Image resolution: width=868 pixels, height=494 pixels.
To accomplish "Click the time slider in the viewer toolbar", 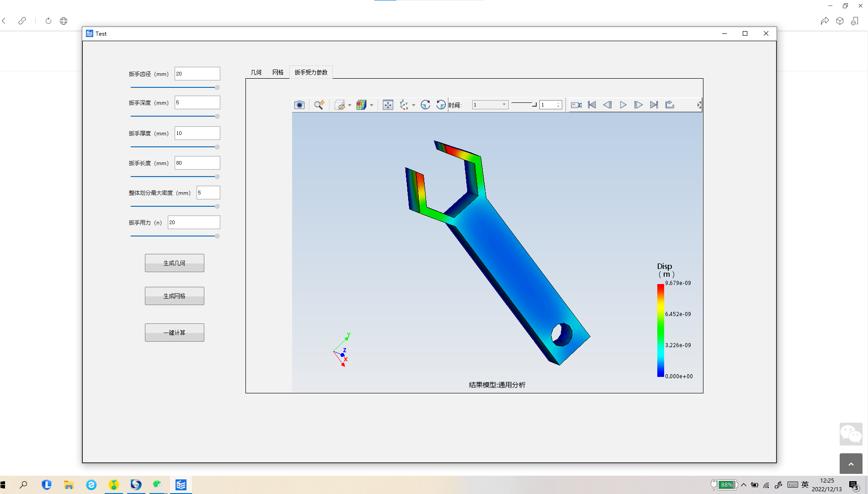I will (524, 104).
